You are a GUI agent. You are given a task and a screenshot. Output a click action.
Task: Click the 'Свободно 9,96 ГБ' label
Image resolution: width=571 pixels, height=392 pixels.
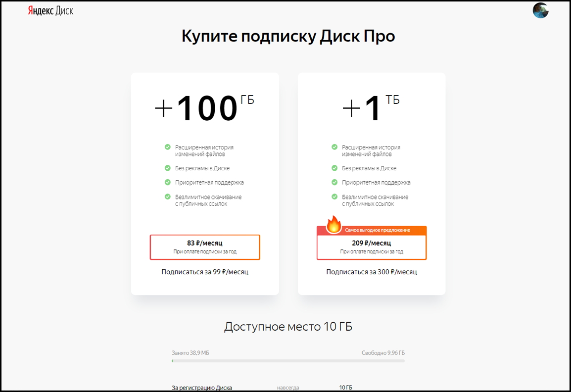(384, 353)
